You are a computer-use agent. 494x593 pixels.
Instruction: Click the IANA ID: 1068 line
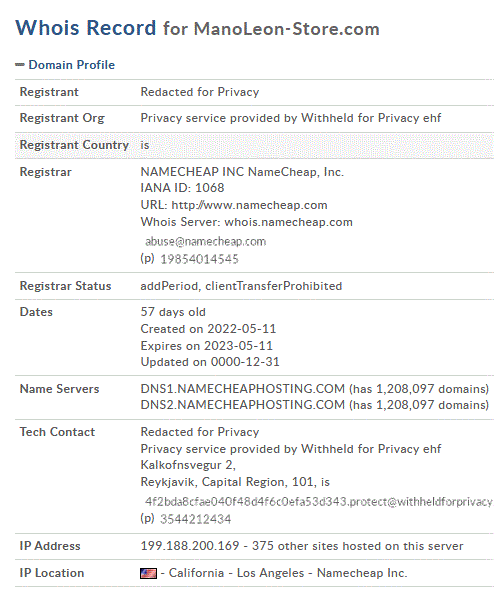point(182,188)
